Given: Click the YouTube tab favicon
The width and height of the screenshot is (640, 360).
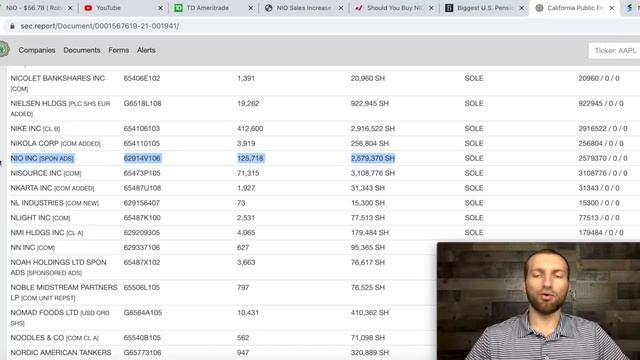Looking at the screenshot, I should tap(88, 8).
